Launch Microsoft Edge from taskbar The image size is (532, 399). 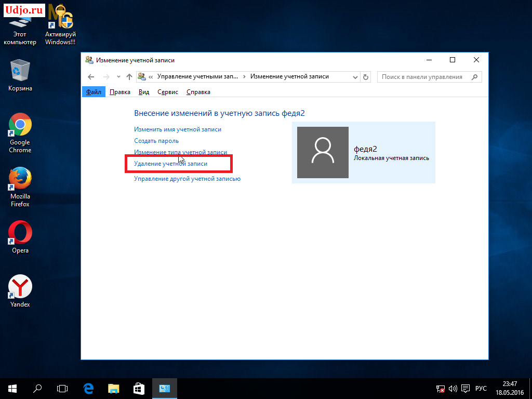click(88, 389)
